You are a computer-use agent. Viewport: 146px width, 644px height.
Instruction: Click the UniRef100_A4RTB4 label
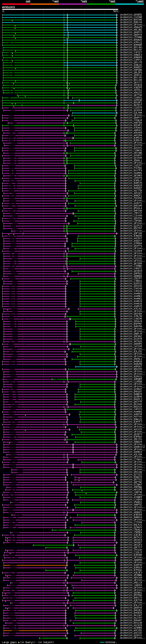(x=131, y=123)
